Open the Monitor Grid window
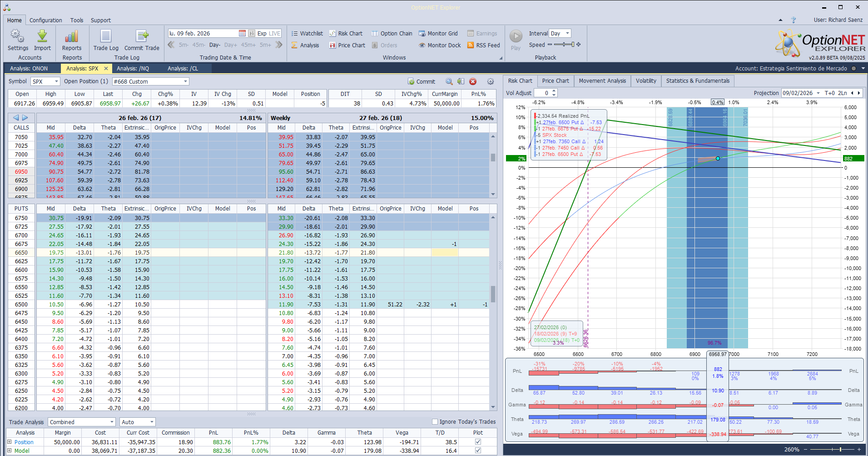868x456 pixels. tap(438, 33)
